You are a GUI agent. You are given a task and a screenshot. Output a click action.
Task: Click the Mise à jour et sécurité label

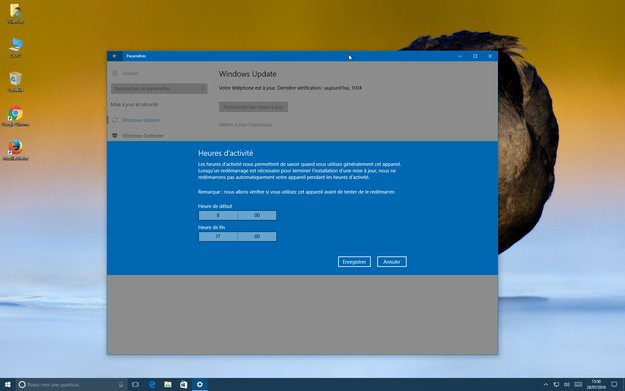pos(134,104)
